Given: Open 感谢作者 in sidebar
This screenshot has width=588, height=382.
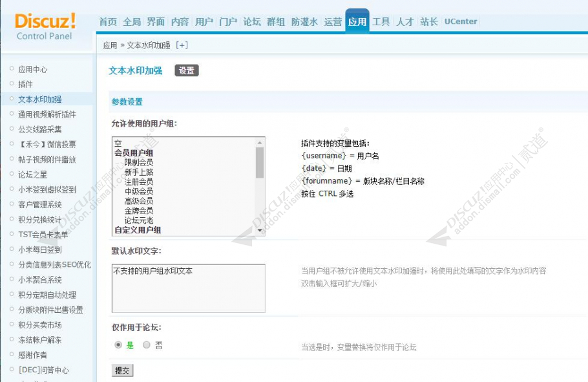Looking at the screenshot, I should tap(32, 355).
